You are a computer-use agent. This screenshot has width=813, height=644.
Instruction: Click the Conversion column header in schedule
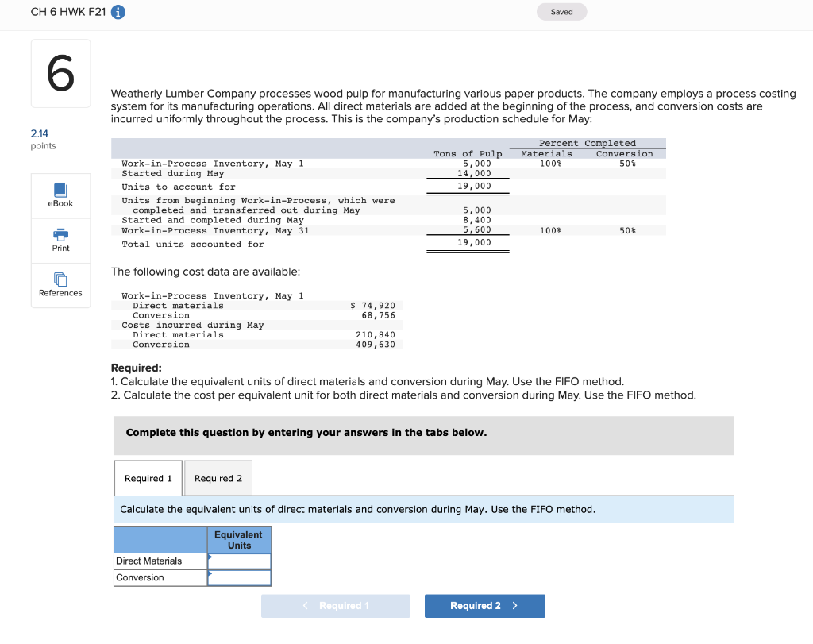[x=624, y=153]
